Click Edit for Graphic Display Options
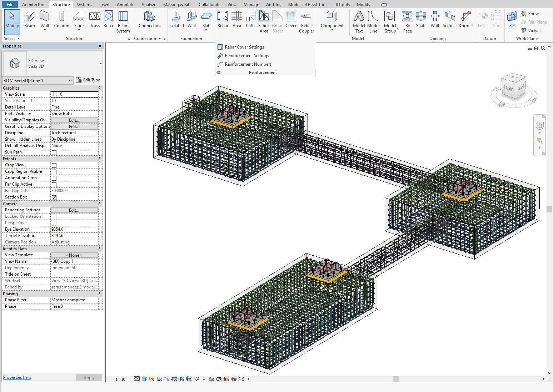The height and width of the screenshot is (392, 554). (x=74, y=127)
